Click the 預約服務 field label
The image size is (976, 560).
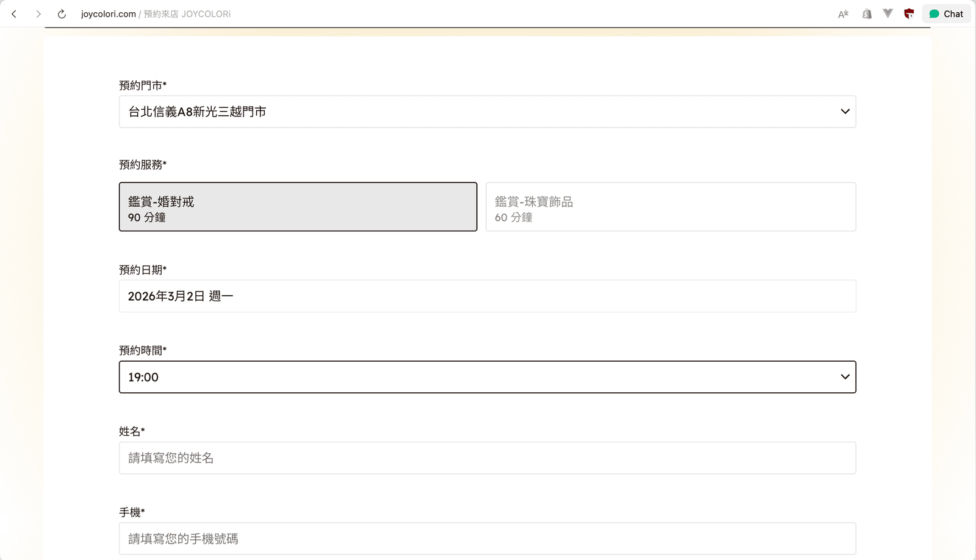coord(142,165)
